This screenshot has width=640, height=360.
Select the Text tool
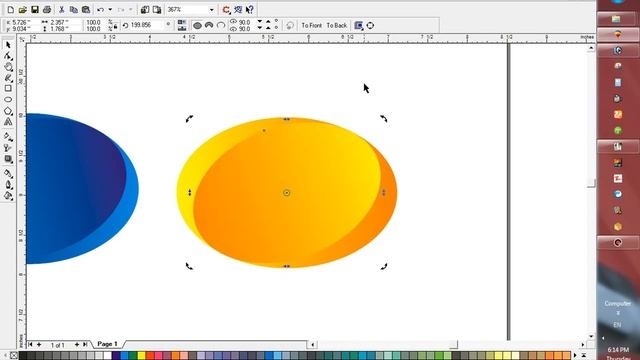(x=8, y=122)
